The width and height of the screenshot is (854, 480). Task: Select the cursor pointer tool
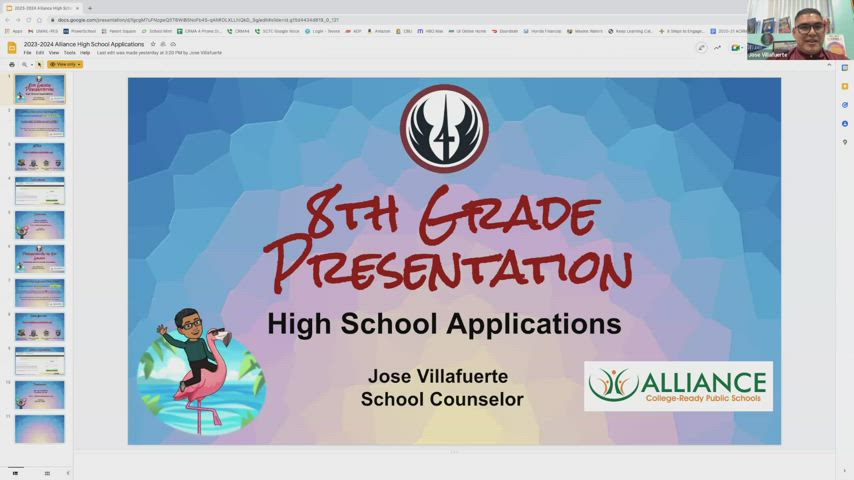click(x=39, y=64)
